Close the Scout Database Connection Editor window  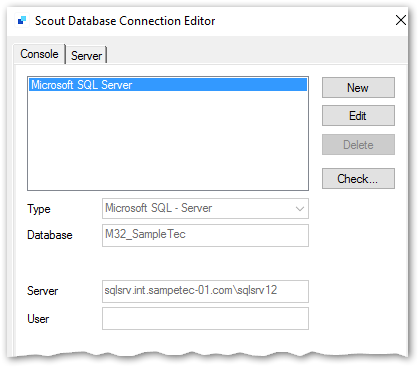pyautogui.click(x=401, y=20)
